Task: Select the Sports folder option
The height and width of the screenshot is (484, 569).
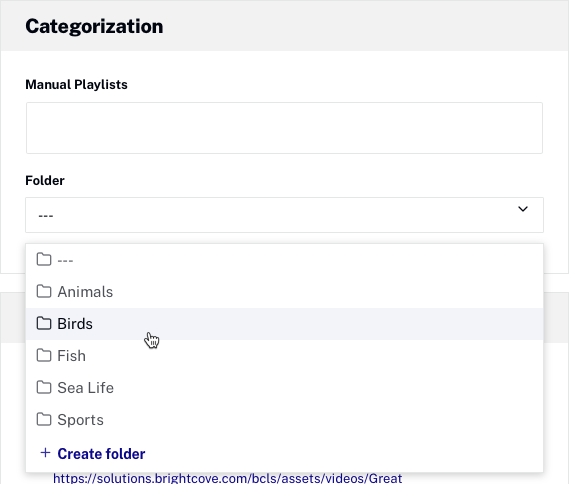Action: pos(284,419)
